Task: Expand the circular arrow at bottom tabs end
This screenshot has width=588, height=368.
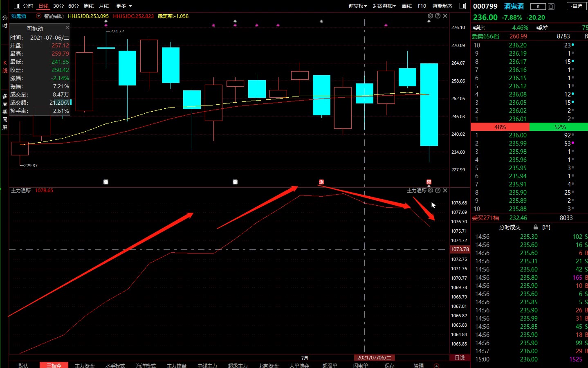Action: point(436,366)
